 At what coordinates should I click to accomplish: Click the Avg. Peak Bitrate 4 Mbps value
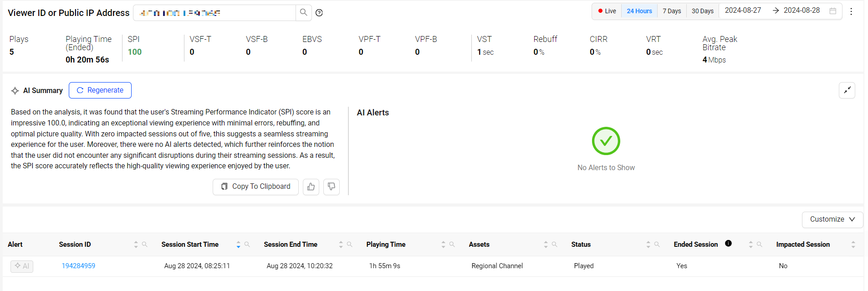(714, 60)
